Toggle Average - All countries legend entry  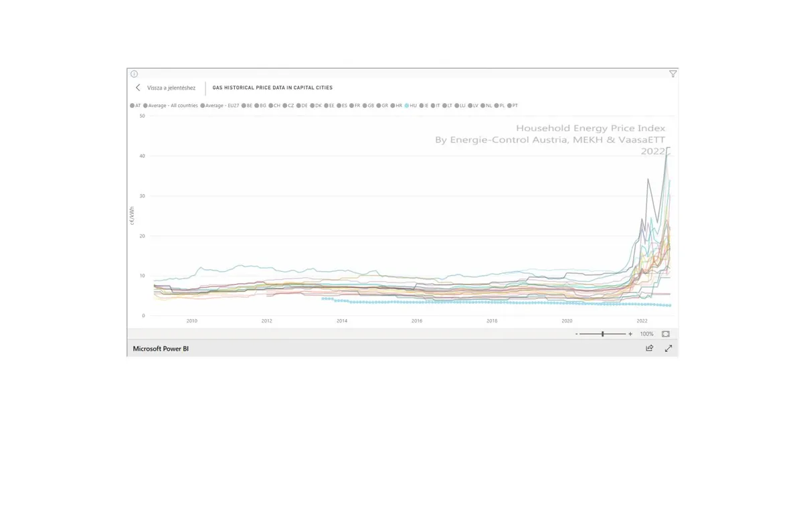[x=170, y=106]
